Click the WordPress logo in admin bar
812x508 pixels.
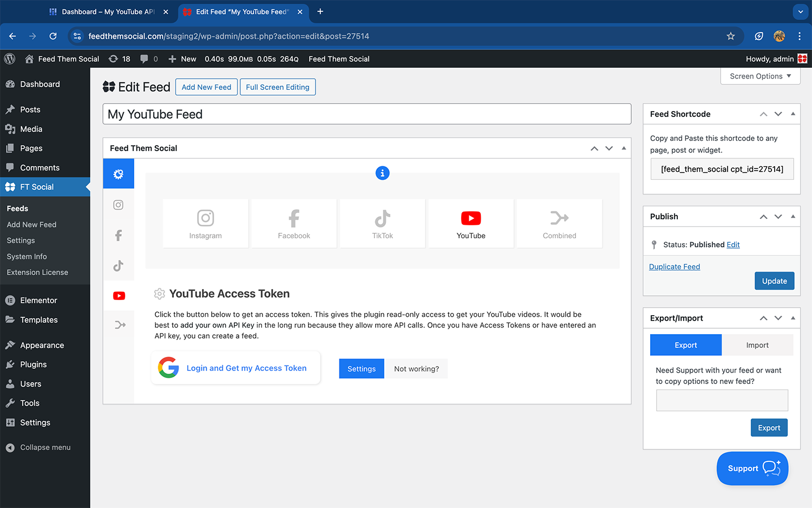pyautogui.click(x=10, y=58)
